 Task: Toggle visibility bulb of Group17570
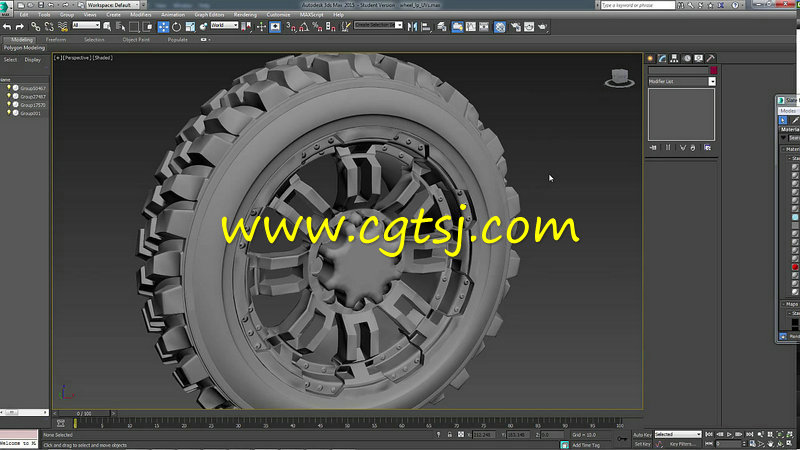[x=9, y=105]
